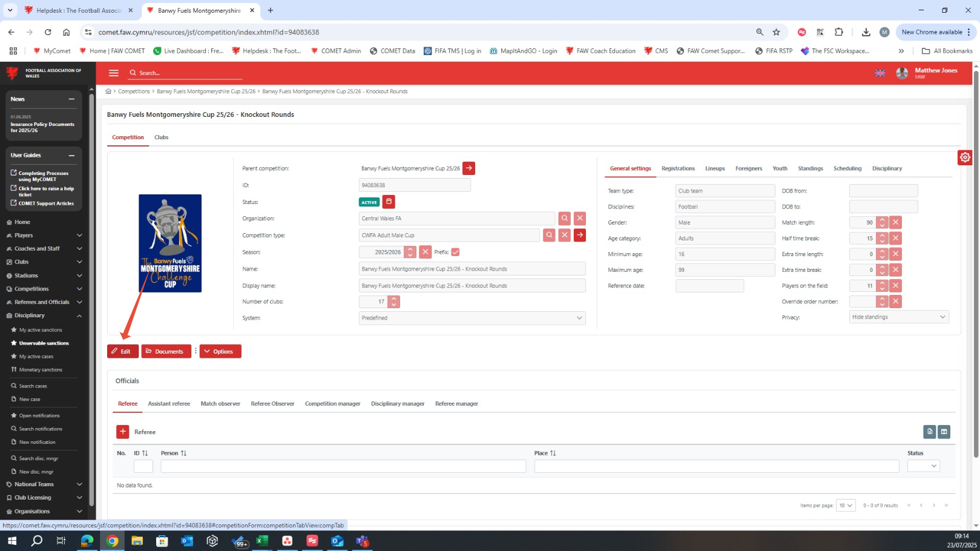Go to competition type via arrow button
Screen dimensions: 980x551
[x=580, y=235]
